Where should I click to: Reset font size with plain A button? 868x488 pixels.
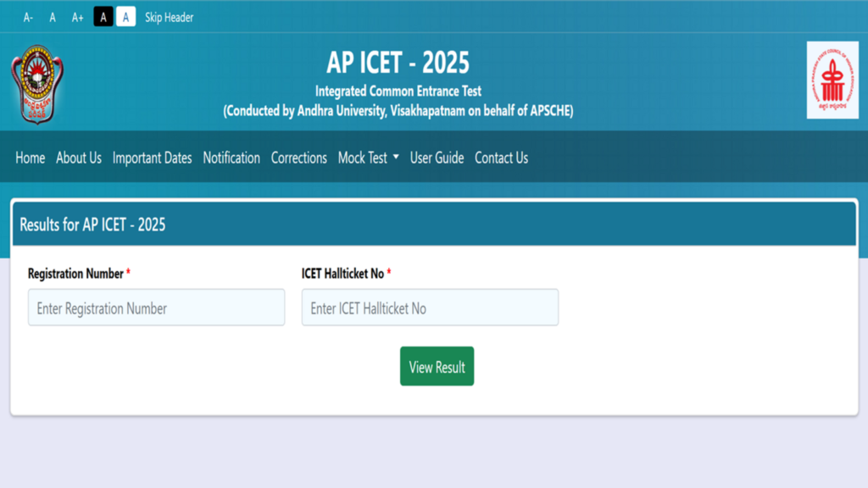coord(53,18)
